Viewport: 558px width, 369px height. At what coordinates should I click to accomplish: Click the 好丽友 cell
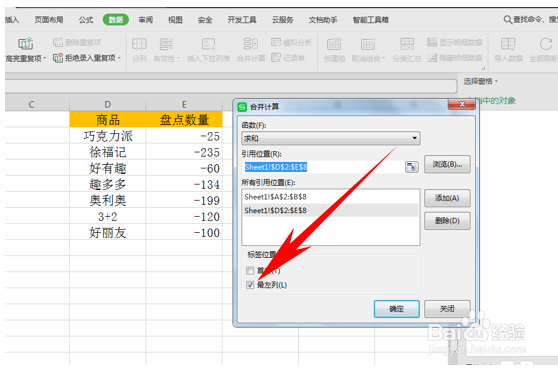coord(107,232)
